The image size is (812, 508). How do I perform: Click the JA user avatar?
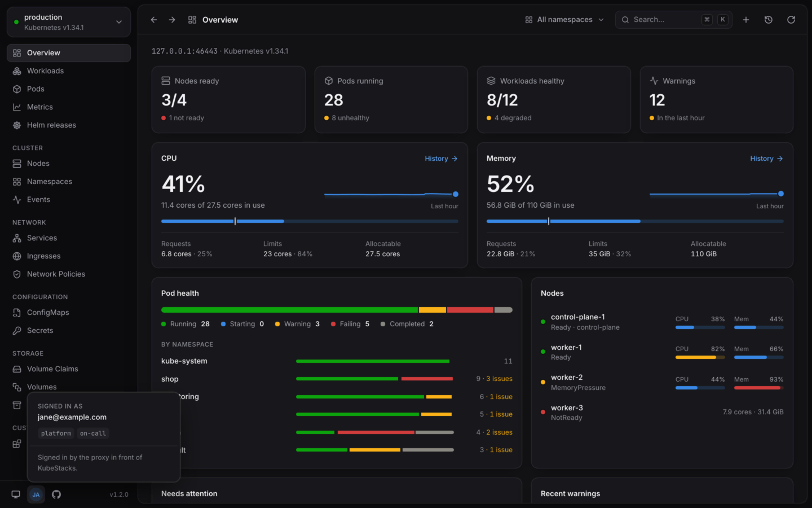[x=36, y=494]
